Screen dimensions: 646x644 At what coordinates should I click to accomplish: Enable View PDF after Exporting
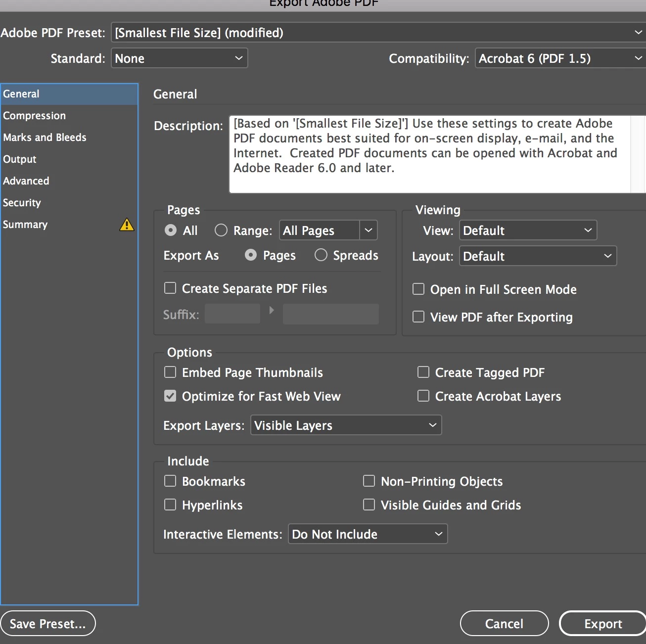(418, 317)
